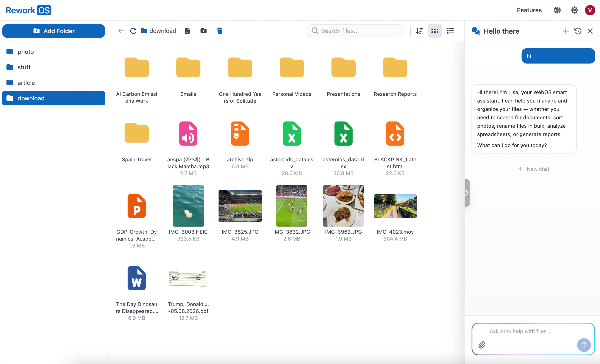Image resolution: width=600 pixels, height=364 pixels.
Task: Click the blue trash delete icon
Action: coord(220,31)
